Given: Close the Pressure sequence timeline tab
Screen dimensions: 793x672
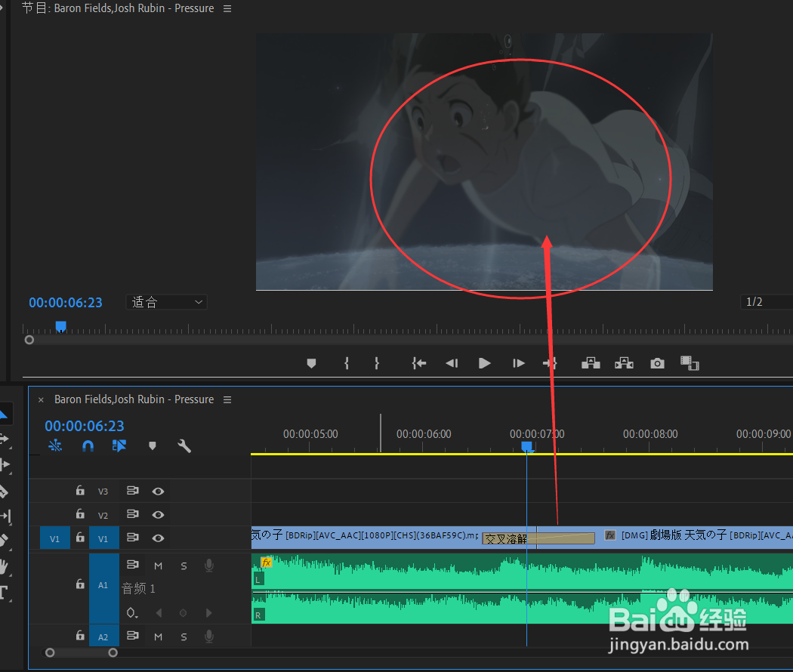Looking at the screenshot, I should 41,400.
